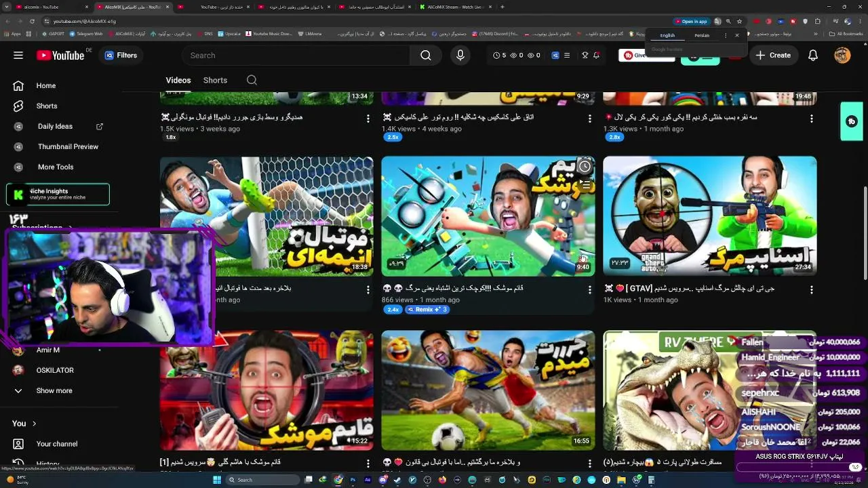Image resolution: width=868 pixels, height=488 pixels.
Task: Open options menu for 866 views video
Action: 590,289
